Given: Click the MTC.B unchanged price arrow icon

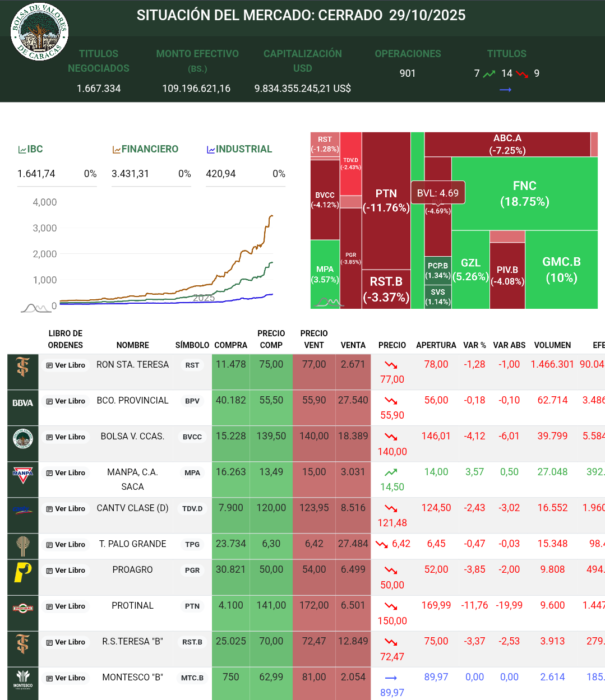Looking at the screenshot, I should [x=391, y=678].
